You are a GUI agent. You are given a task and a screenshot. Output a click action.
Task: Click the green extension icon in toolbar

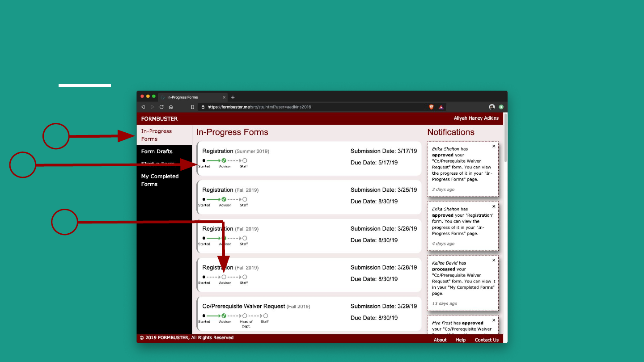[x=501, y=107]
